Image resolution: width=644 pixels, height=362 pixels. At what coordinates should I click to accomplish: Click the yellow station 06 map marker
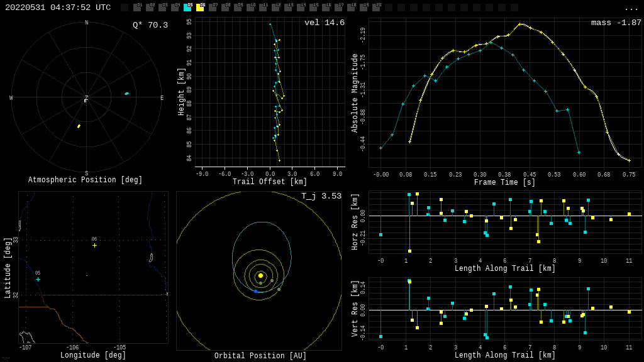click(x=94, y=245)
